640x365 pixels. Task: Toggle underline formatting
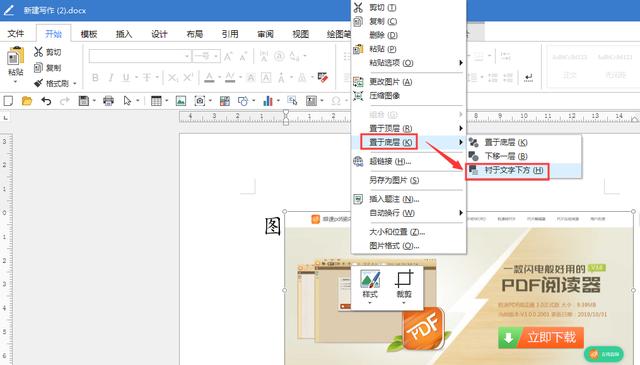[x=126, y=78]
